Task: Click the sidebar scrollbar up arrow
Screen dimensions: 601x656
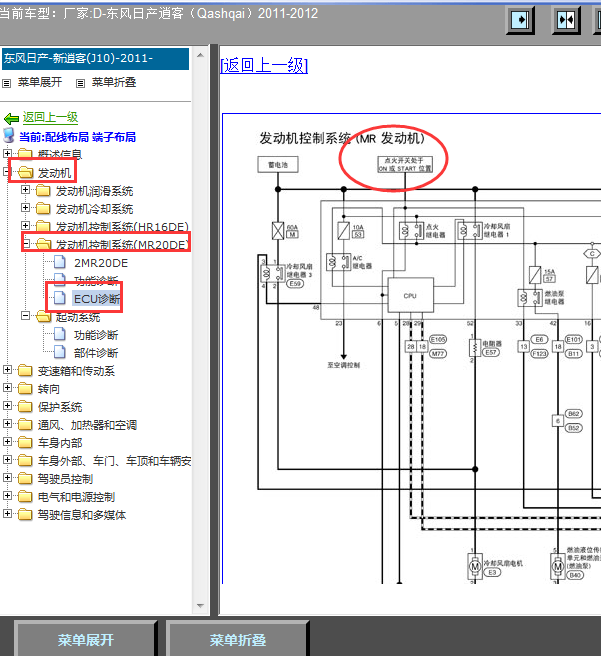Action: (200, 55)
